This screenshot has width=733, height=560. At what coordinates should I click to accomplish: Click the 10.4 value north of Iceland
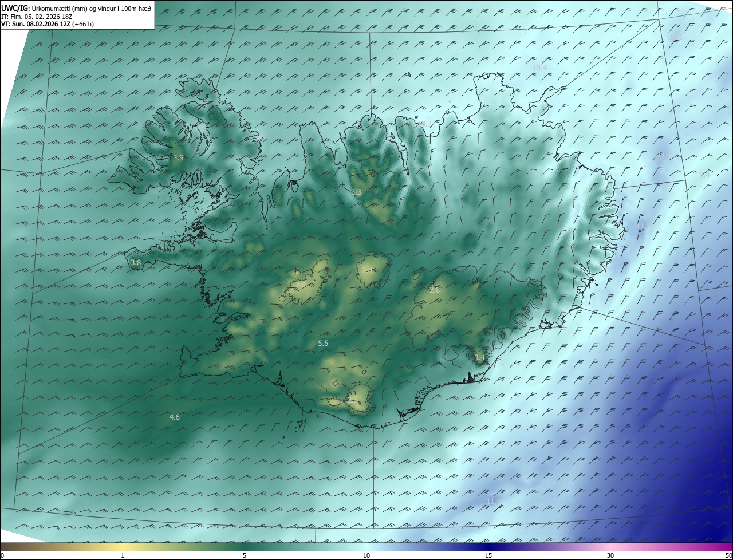click(539, 68)
